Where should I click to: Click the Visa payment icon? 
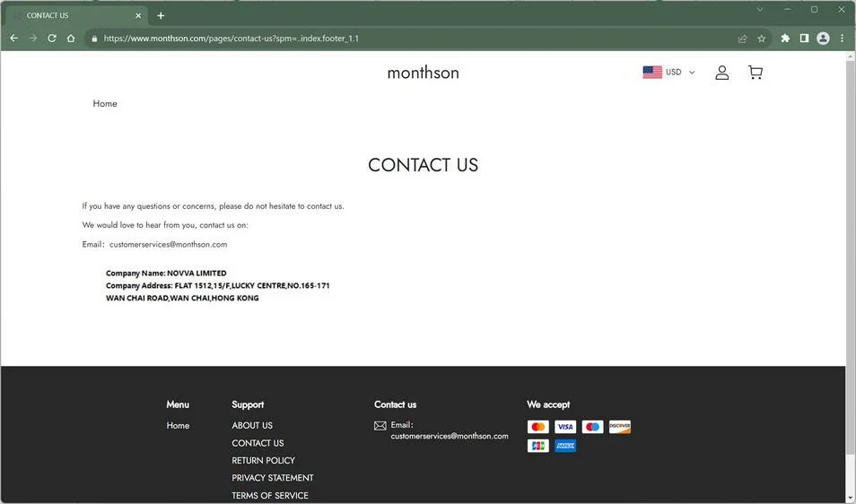pos(565,427)
